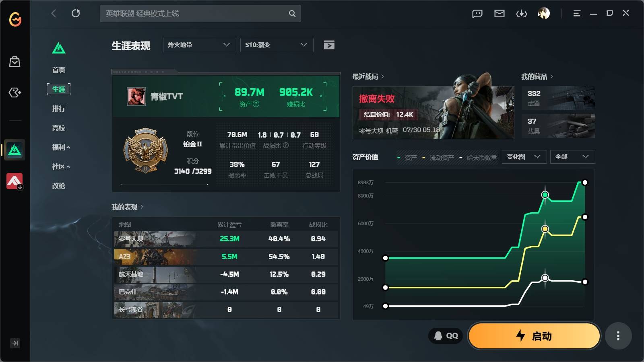Expand the 福利 menu section
Viewport: 644px width, 362px height.
coord(61,147)
